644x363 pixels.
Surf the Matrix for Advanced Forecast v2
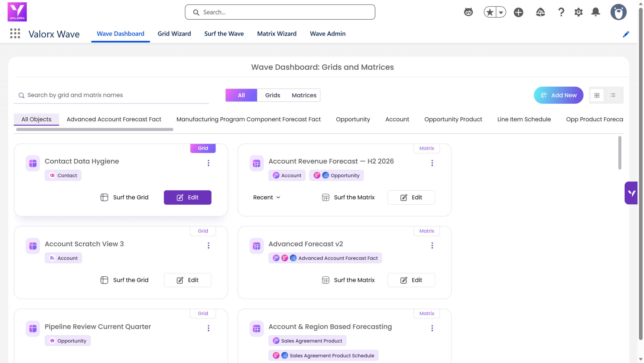348,280
